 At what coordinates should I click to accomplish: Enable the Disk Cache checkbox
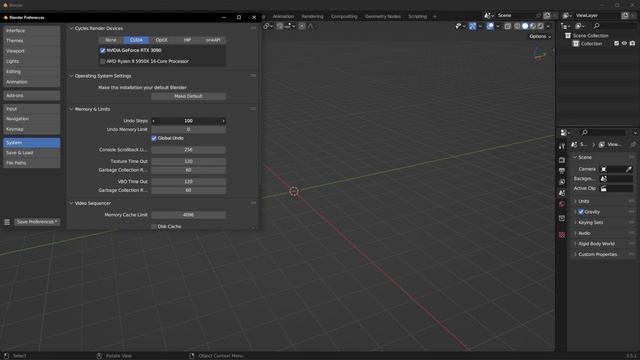(x=154, y=227)
